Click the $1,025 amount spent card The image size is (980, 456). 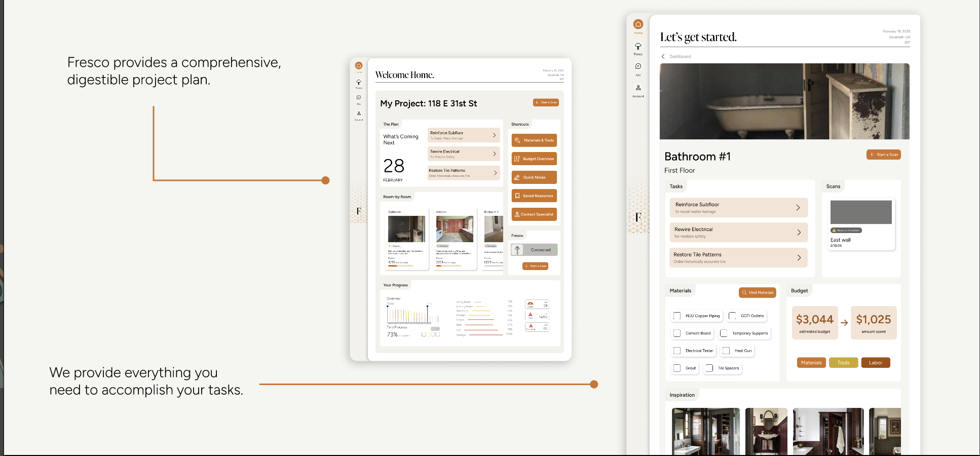pos(874,323)
